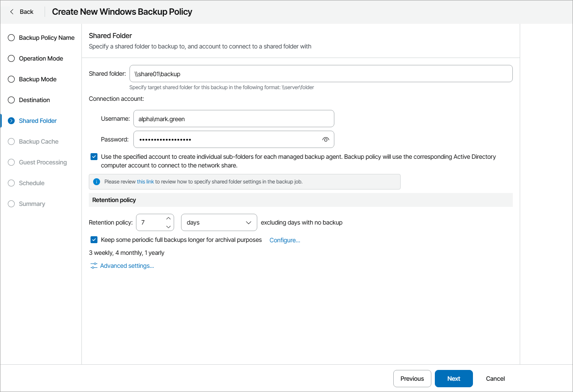Image resolution: width=573 pixels, height=392 pixels.
Task: Click the Shared folder path input field
Action: 321,74
